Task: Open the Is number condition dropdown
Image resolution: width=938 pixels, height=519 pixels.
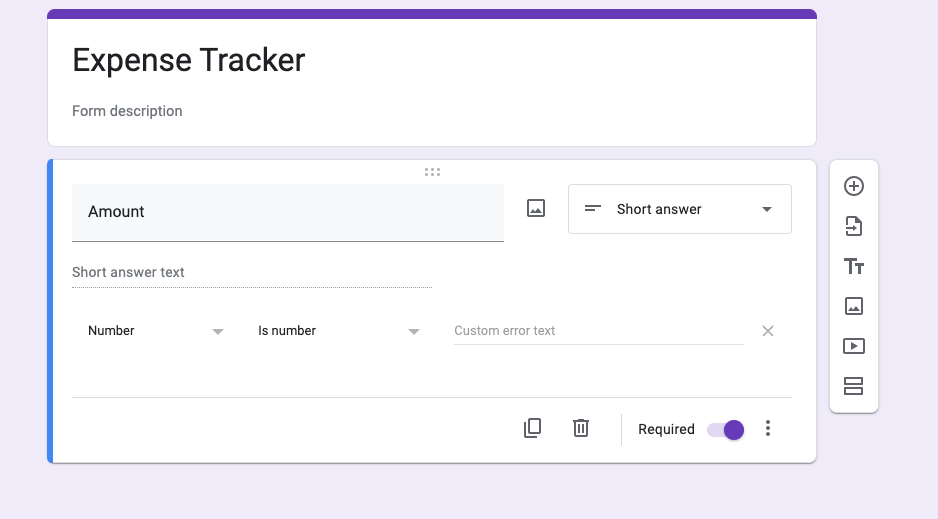Action: point(338,331)
